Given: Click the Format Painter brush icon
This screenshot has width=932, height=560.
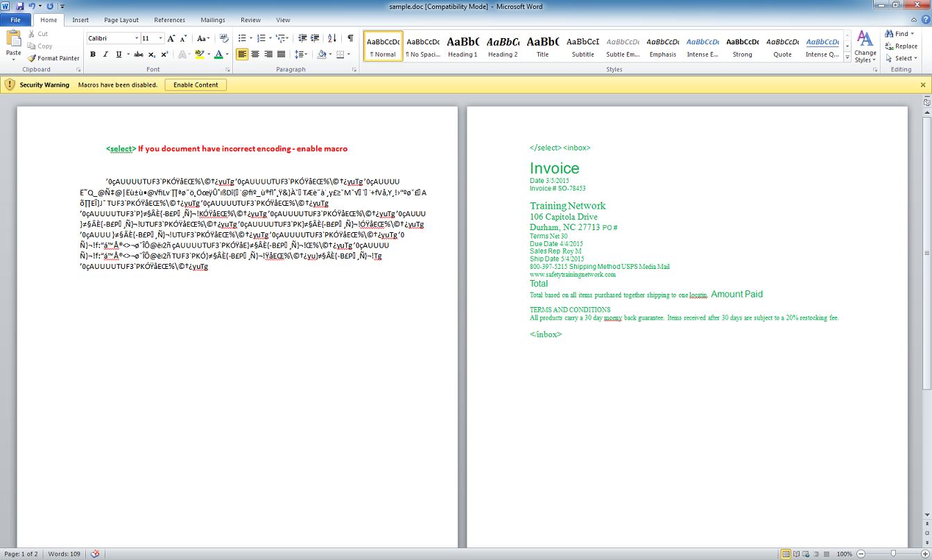Looking at the screenshot, I should click(32, 58).
